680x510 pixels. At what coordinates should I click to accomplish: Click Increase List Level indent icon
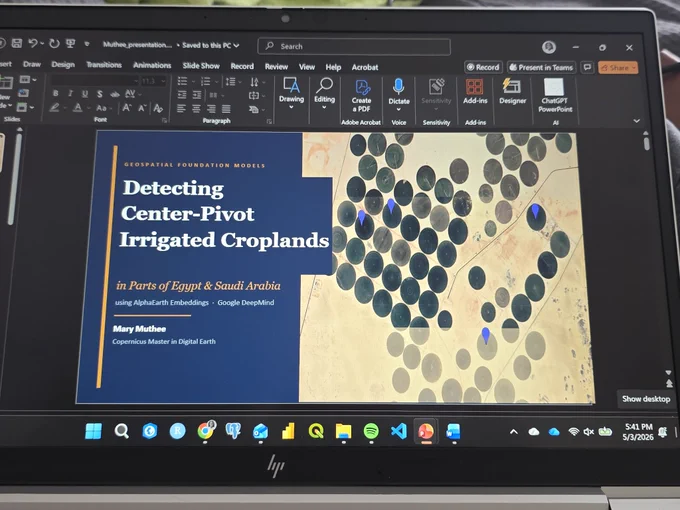point(197,95)
